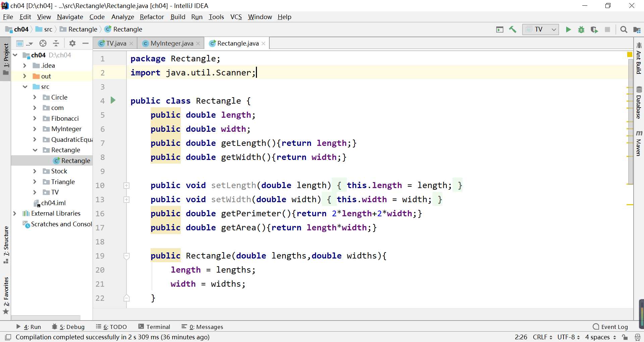The height and width of the screenshot is (342, 644).
Task: Run the TV configuration with green play icon
Action: (568, 30)
